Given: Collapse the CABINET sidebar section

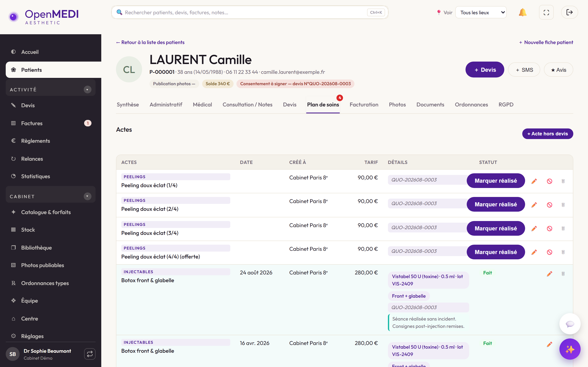Looking at the screenshot, I should (87, 196).
